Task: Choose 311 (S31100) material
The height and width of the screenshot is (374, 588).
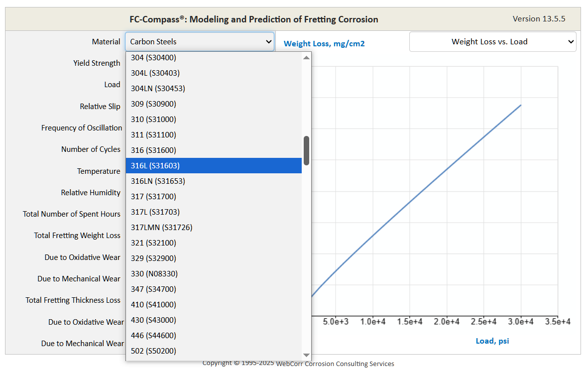Action: pos(214,134)
